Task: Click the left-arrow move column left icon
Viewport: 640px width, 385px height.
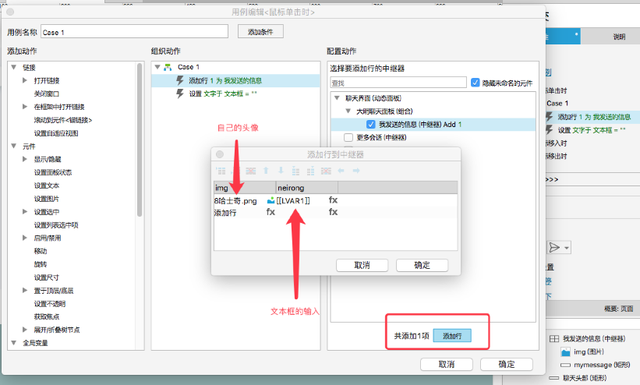Action: click(341, 171)
